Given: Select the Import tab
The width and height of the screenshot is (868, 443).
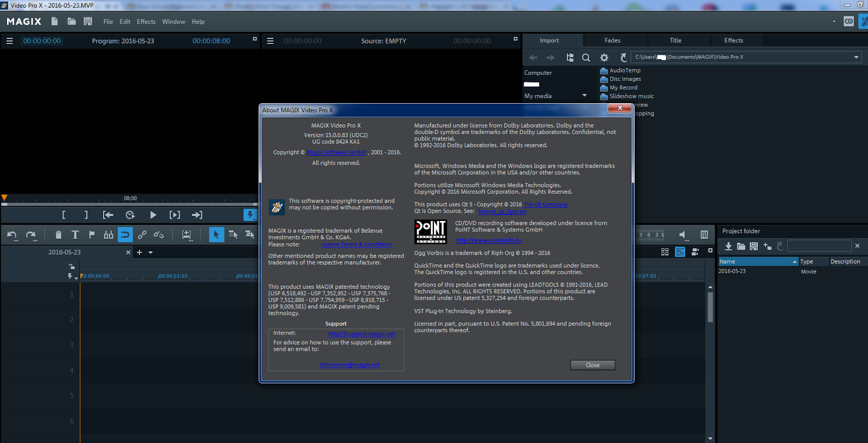Looking at the screenshot, I should [x=549, y=41].
